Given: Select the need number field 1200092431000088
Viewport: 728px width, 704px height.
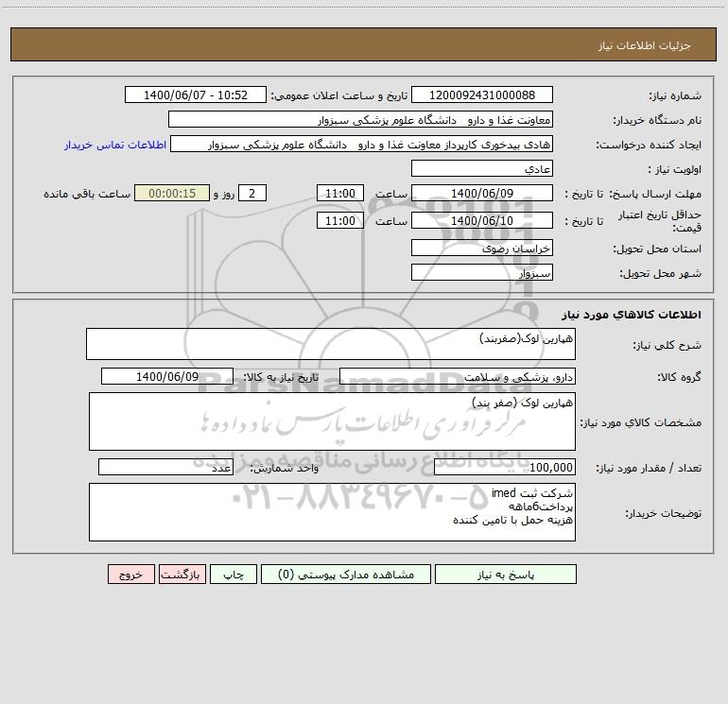Looking at the screenshot, I should (x=482, y=94).
